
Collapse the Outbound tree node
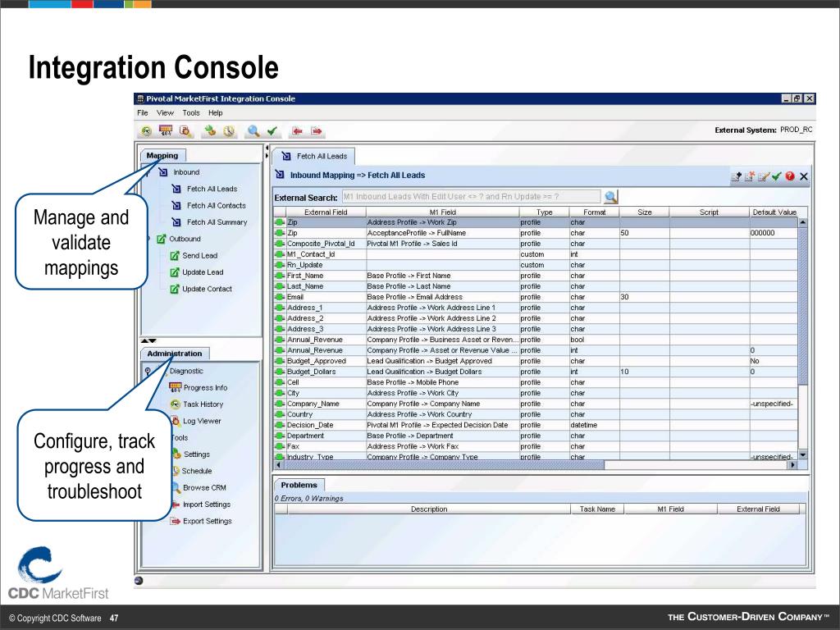pos(148,239)
